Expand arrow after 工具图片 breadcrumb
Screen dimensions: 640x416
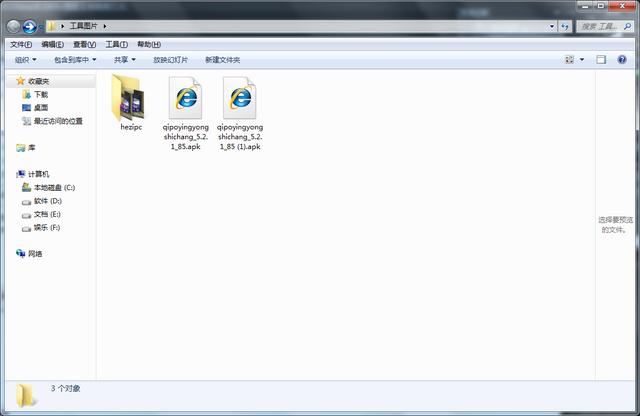tap(104, 27)
